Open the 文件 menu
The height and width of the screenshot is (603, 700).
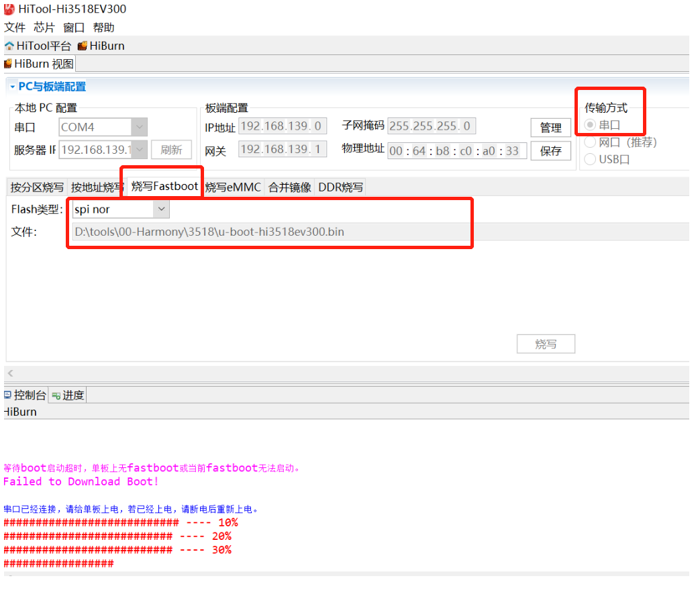click(x=15, y=28)
